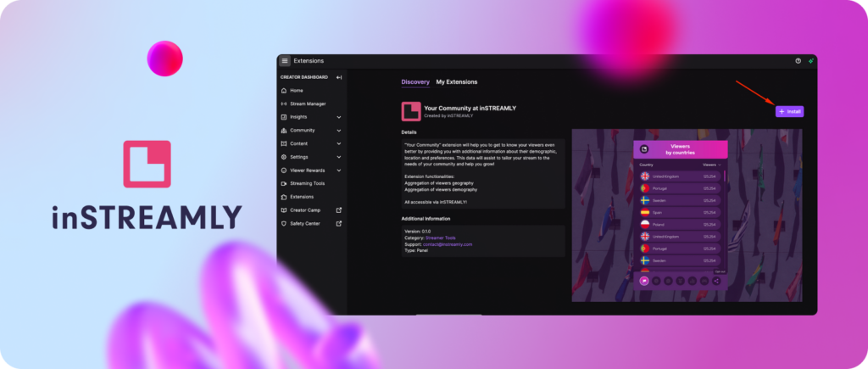Expand the Insights section
Screen dimensions: 868x369
click(339, 117)
